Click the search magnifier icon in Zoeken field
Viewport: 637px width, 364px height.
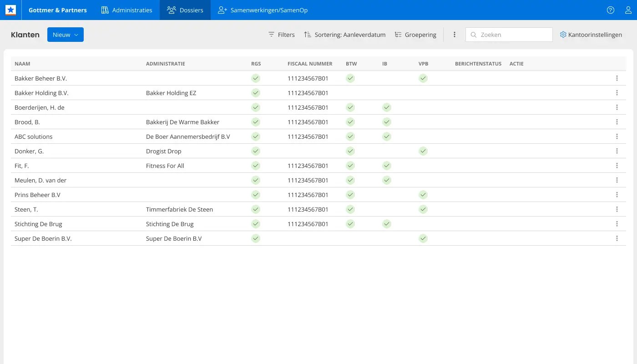click(x=474, y=35)
